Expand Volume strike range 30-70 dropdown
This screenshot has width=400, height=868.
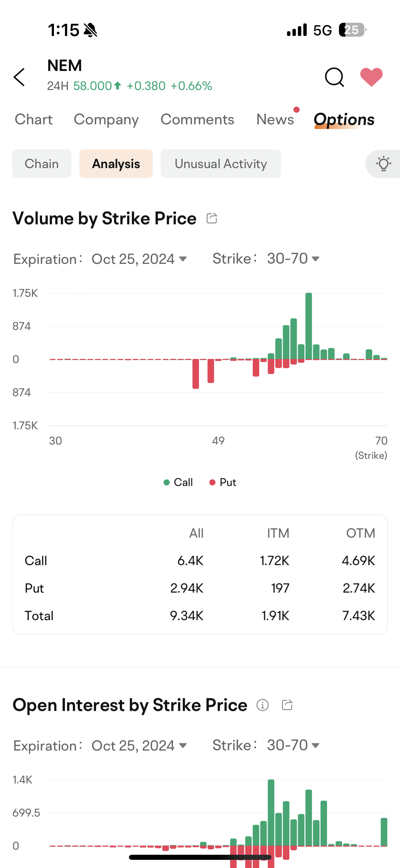tap(293, 259)
